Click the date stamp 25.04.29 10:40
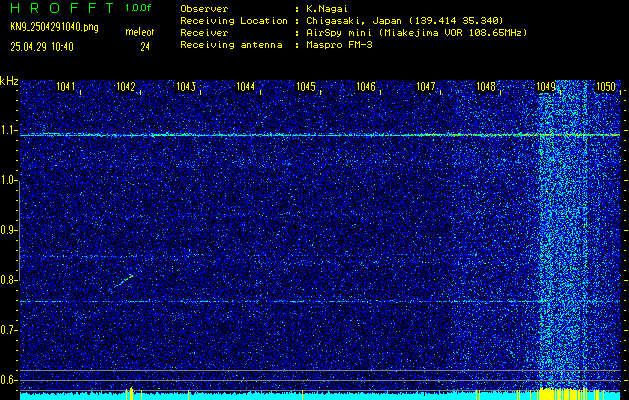The image size is (629, 400). 42,47
